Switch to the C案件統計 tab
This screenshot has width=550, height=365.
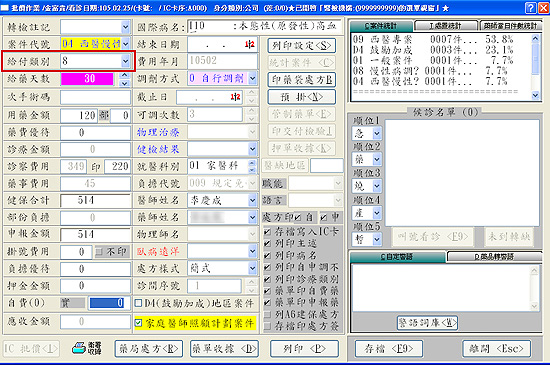click(x=381, y=26)
